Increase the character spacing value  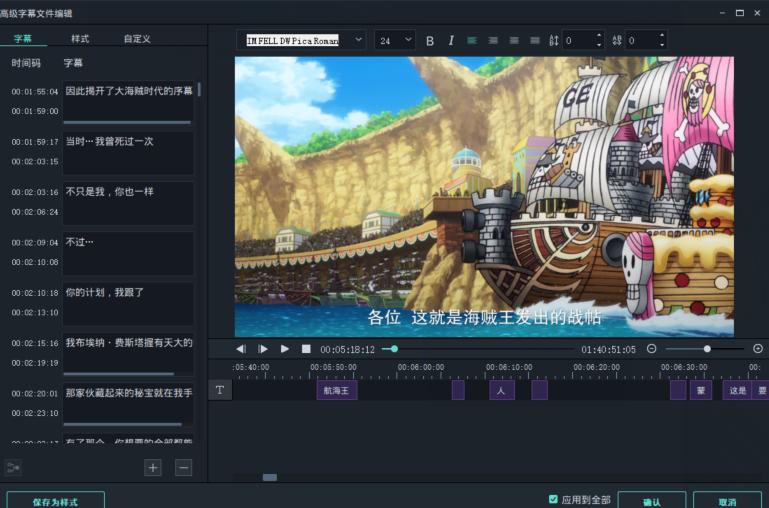[662, 36]
